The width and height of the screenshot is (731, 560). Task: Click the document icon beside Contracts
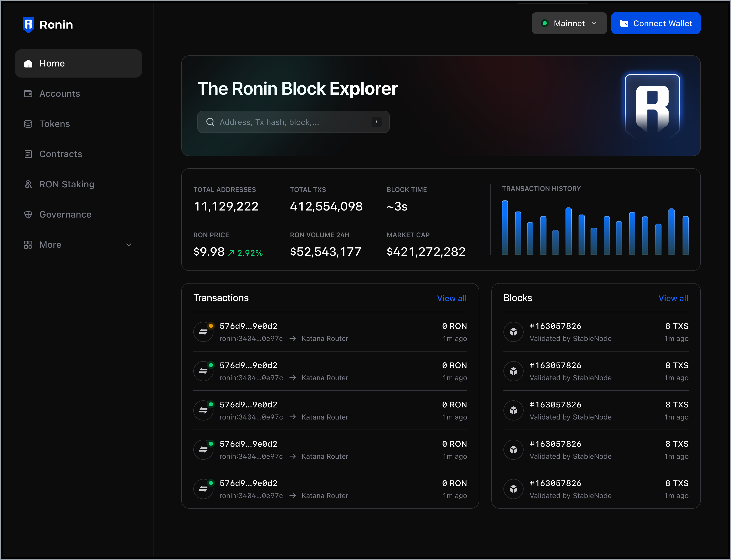(x=28, y=154)
